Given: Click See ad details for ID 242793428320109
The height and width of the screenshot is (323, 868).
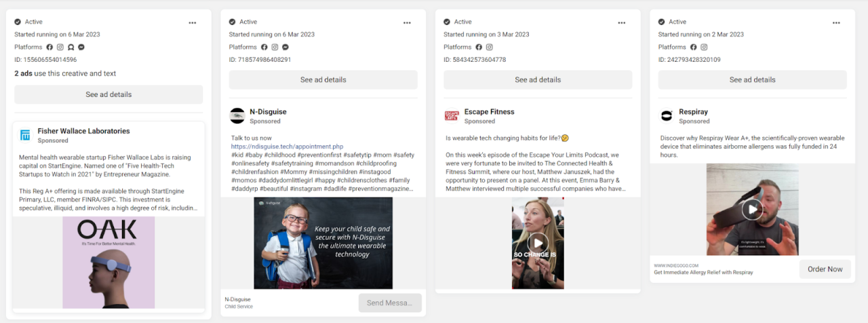Looking at the screenshot, I should (753, 79).
